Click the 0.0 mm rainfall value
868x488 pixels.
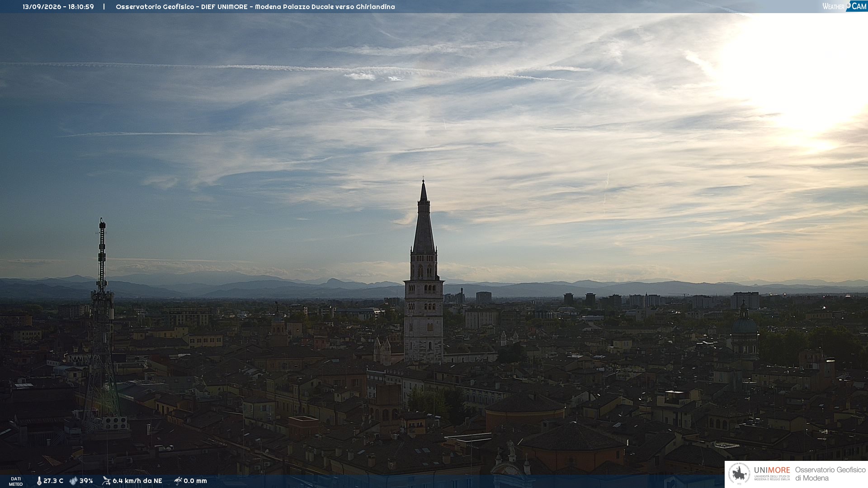[x=195, y=481]
